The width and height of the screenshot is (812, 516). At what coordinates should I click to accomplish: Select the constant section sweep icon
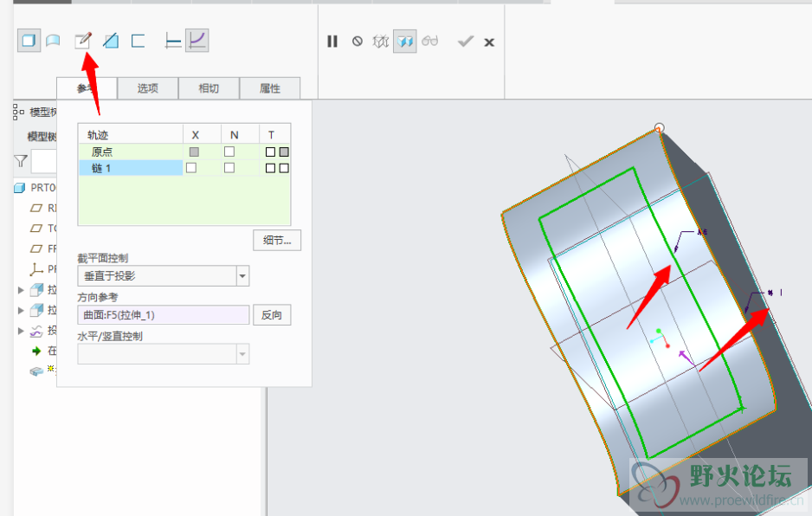[173, 41]
